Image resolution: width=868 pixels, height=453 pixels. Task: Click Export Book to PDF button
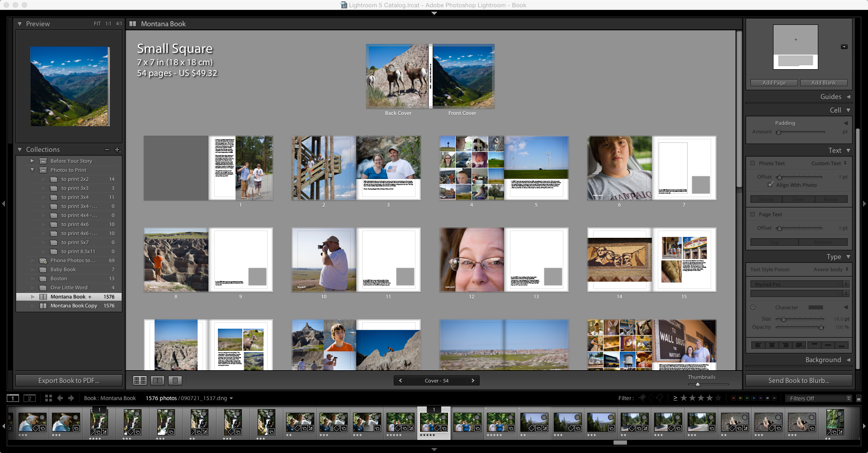coord(69,381)
